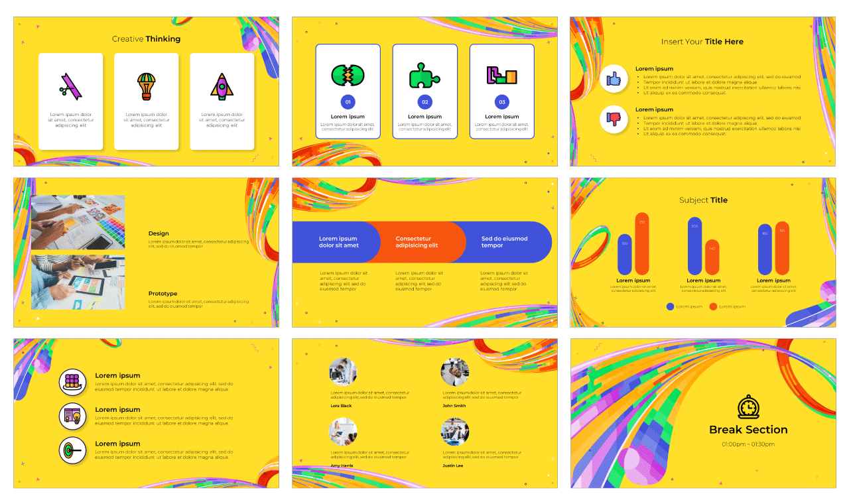This screenshot has width=849, height=504.
Task: Click the orange bar labeled 140
Action: pyautogui.click(x=712, y=257)
